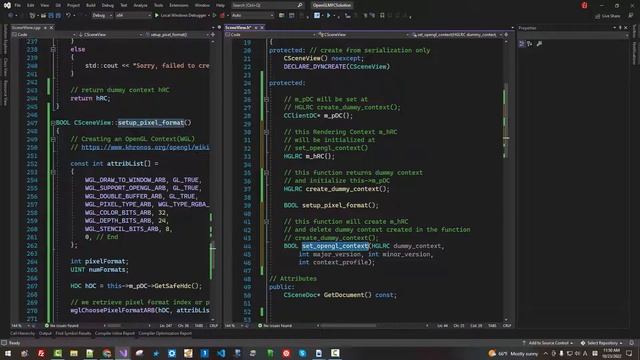640x360 pixels.
Task: Collapse comment block at line 41 in header
Action: [267, 222]
